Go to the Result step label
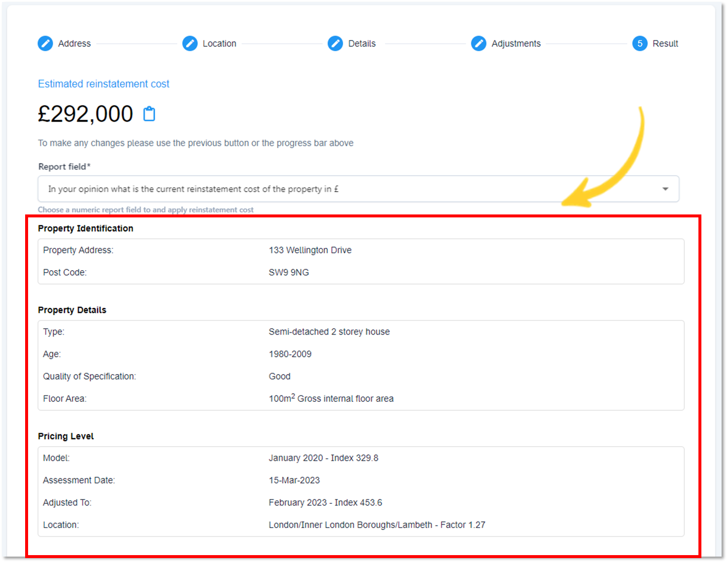This screenshot has width=728, height=563. (665, 43)
